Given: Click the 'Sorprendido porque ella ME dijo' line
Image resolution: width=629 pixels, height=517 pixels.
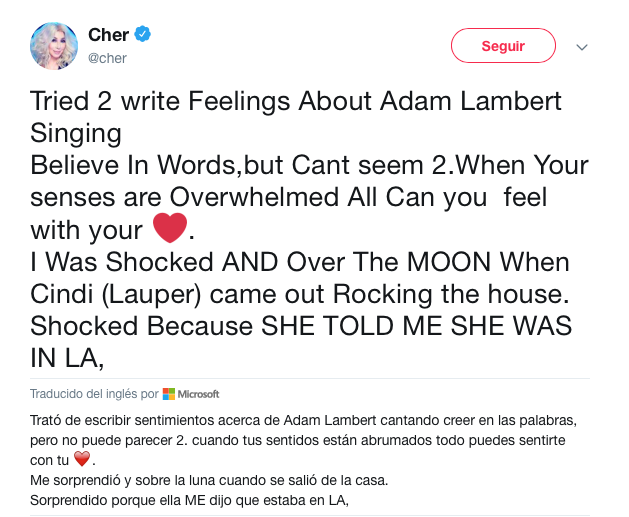Looking at the screenshot, I should tap(189, 500).
